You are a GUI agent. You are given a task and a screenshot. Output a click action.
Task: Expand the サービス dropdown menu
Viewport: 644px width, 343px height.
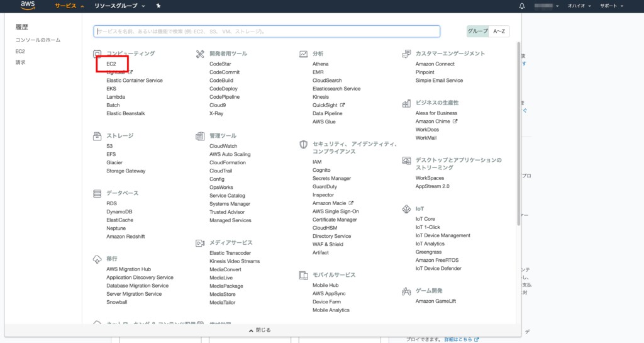[69, 6]
